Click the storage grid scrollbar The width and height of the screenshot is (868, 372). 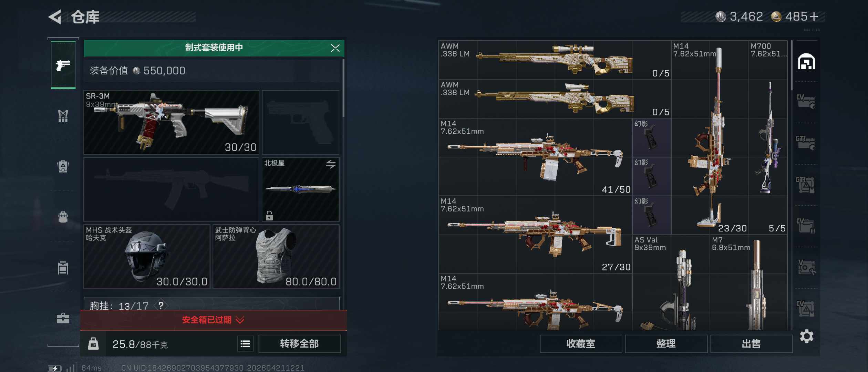792,65
